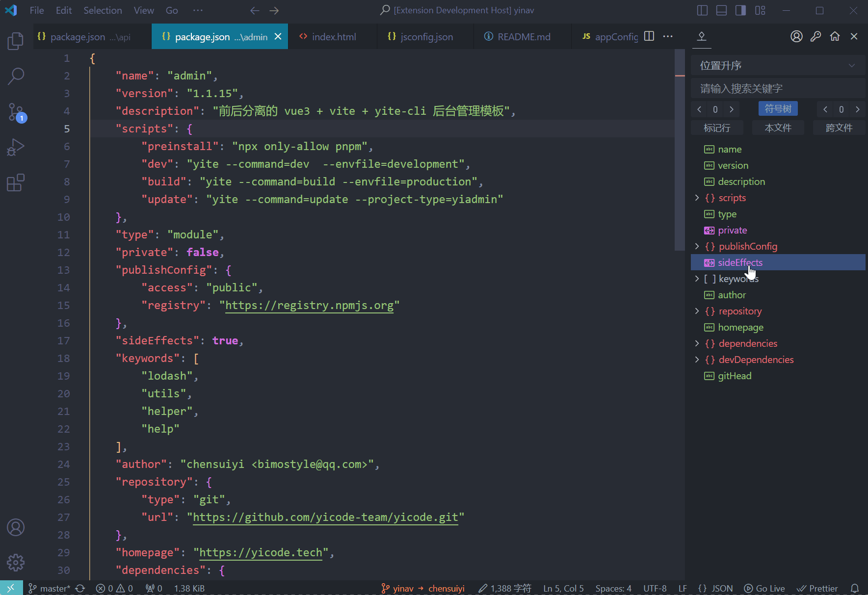Click Go Live in status bar
Image resolution: width=868 pixels, height=595 pixels.
pos(764,588)
